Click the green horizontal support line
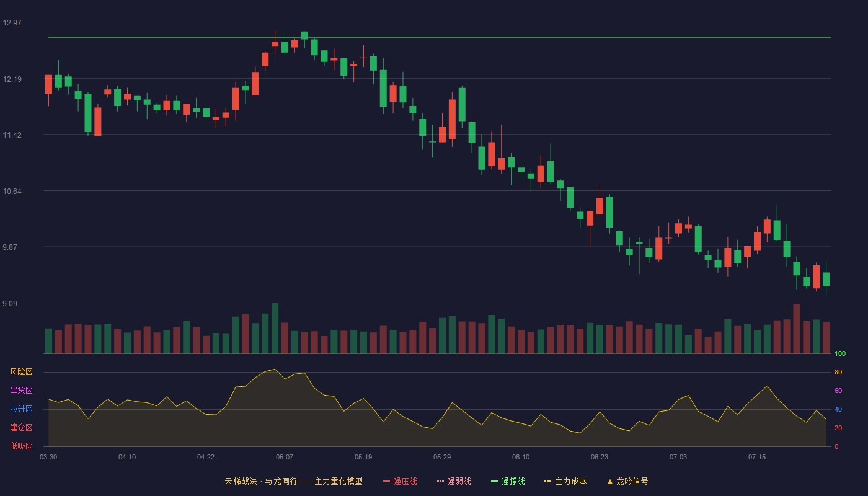The width and height of the screenshot is (868, 496). tap(440, 37)
